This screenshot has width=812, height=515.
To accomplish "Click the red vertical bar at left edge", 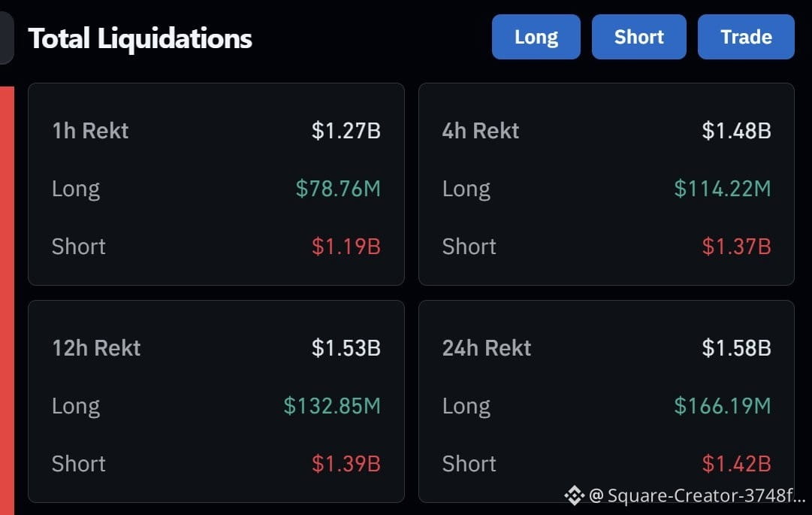I will [x=7, y=301].
